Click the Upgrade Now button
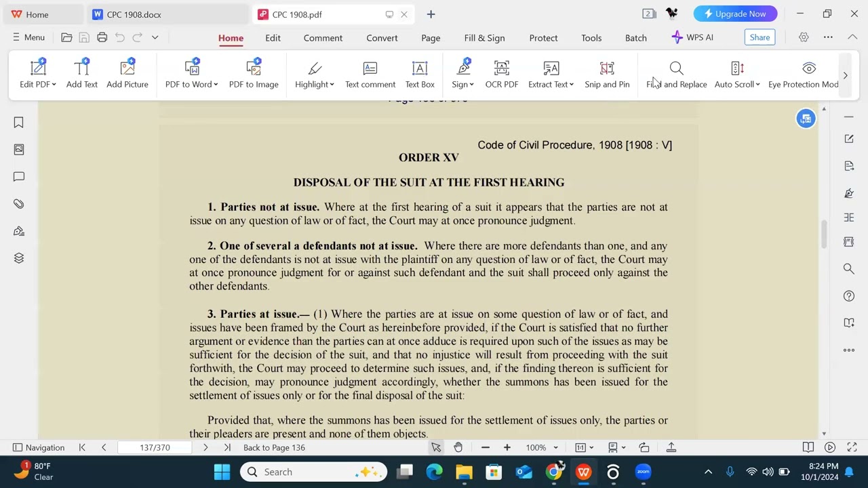 click(x=735, y=14)
